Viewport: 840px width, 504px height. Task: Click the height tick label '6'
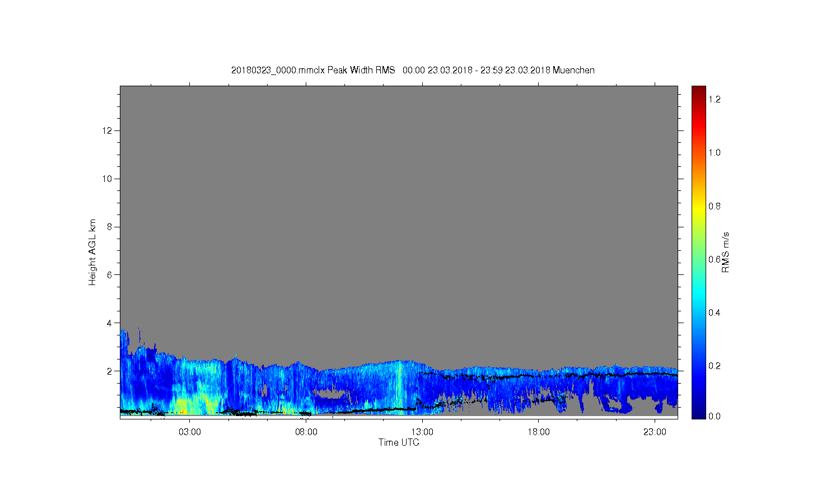coord(110,274)
